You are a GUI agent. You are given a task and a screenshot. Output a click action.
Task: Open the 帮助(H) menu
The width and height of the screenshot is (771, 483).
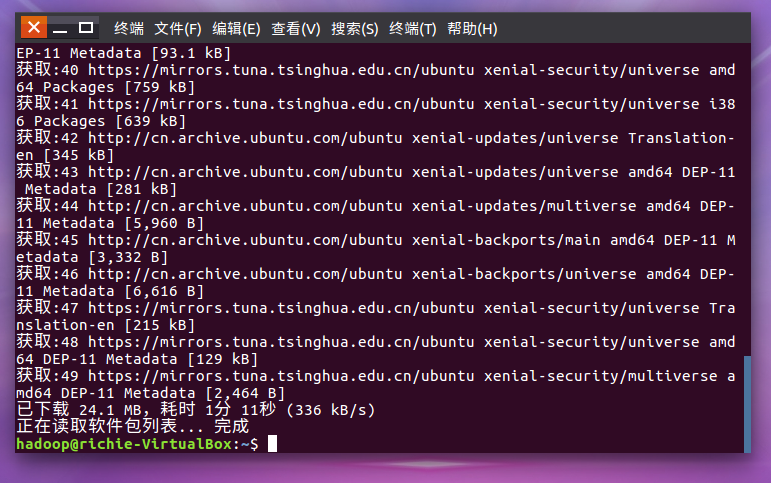tap(472, 29)
